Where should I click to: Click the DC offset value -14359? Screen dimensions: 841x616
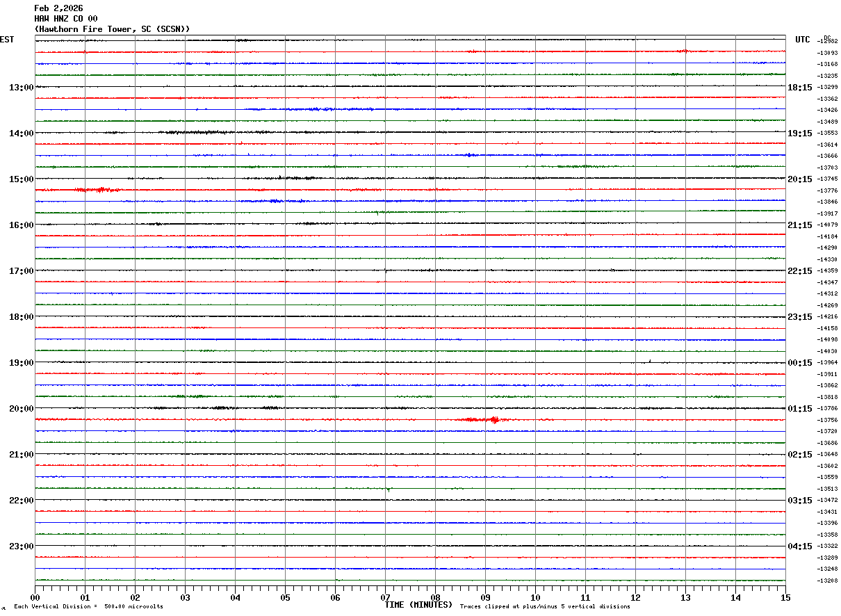point(828,270)
